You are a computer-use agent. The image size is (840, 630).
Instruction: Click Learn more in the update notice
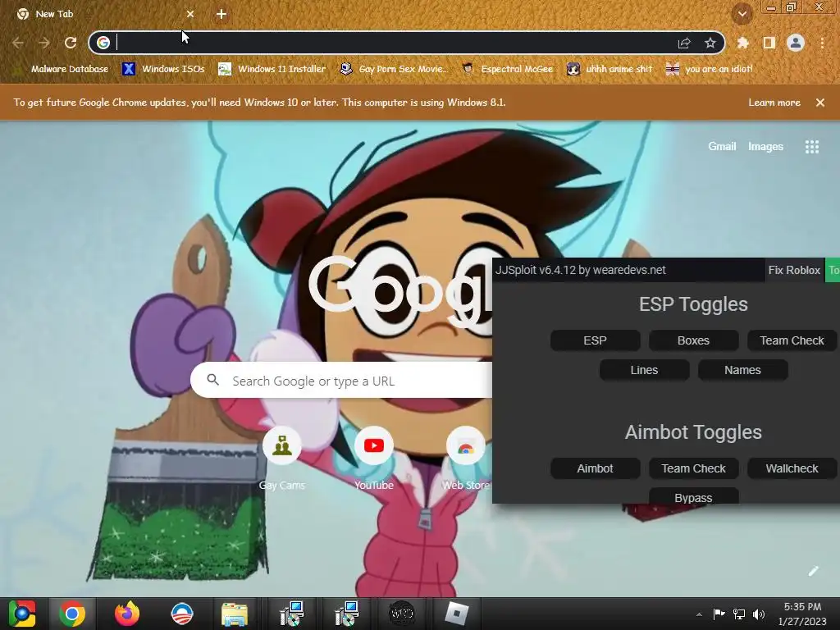[x=774, y=103]
